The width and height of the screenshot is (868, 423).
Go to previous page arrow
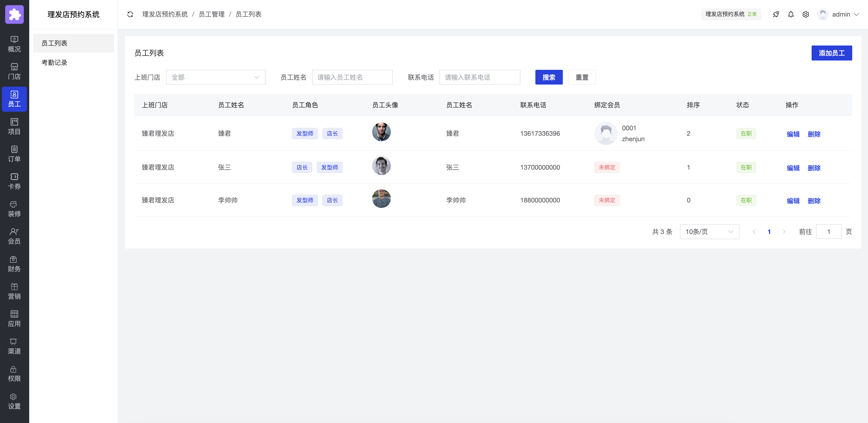click(x=754, y=231)
